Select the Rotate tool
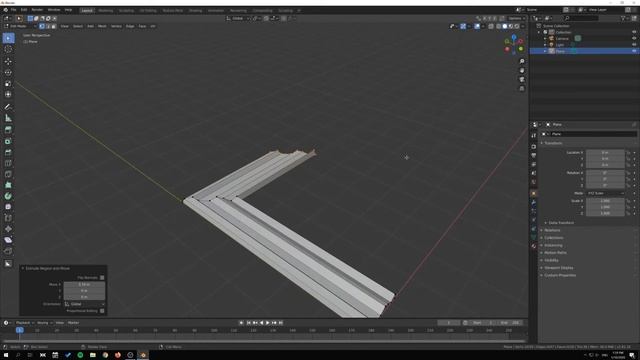Image resolution: width=640 pixels, height=360 pixels. [8, 73]
